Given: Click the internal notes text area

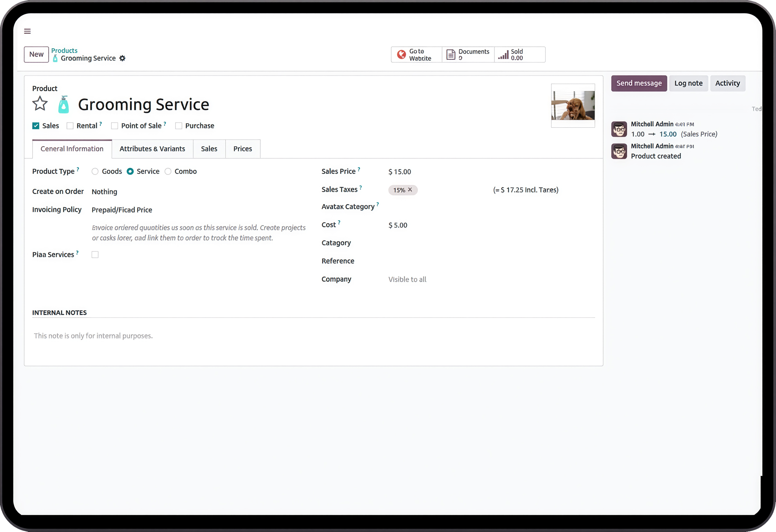Looking at the screenshot, I should pos(314,336).
